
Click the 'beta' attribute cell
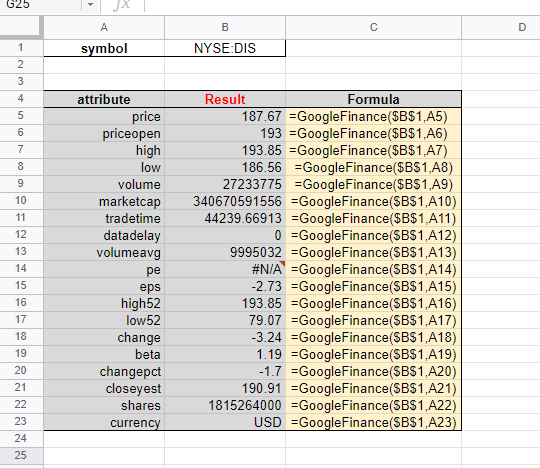coord(104,354)
